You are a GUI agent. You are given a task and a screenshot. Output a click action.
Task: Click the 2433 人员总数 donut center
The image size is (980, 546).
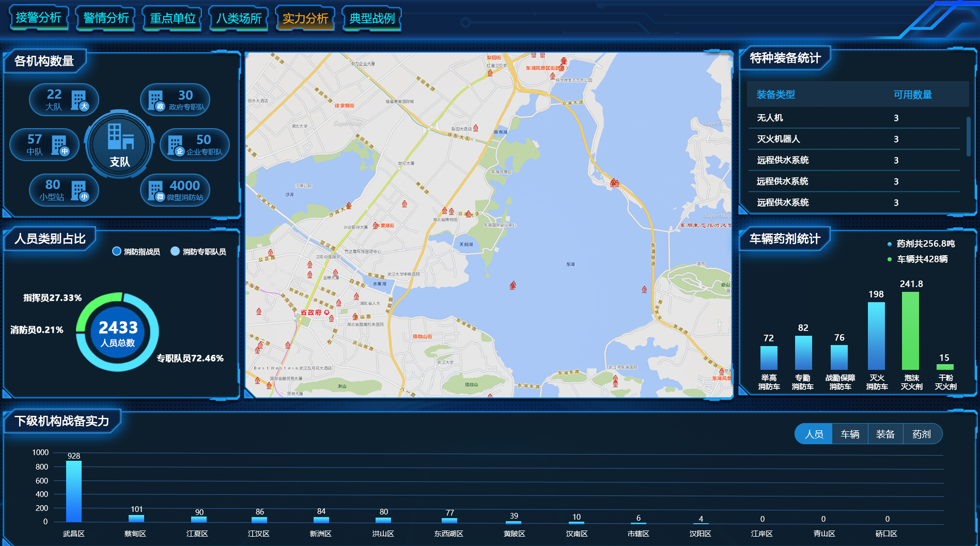point(118,333)
